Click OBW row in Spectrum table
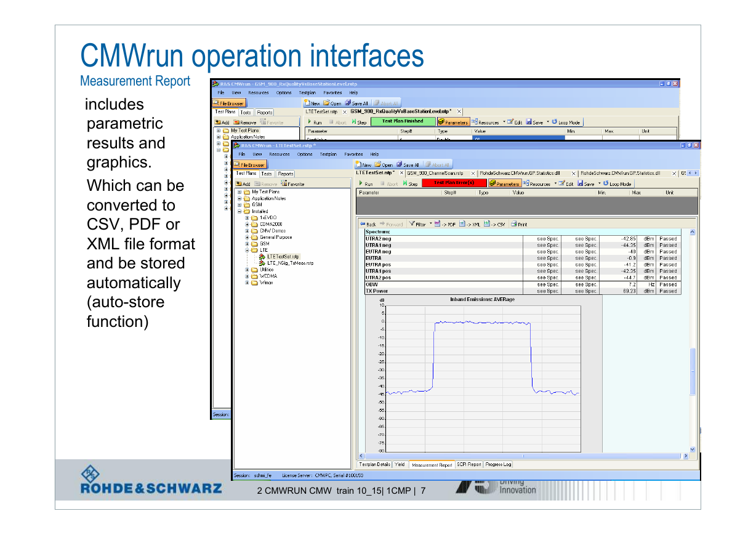Image resolution: width=756 pixels, height=535 pixels. pos(522,284)
